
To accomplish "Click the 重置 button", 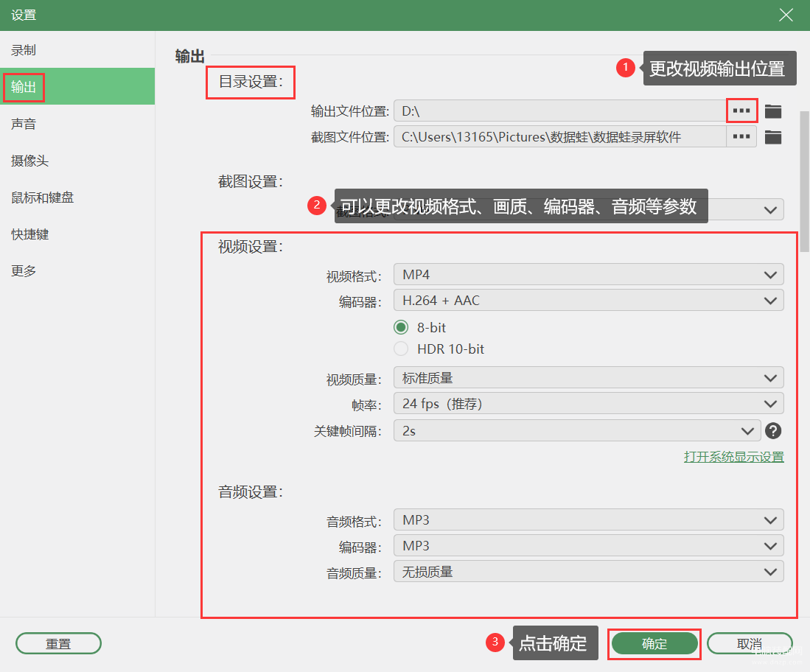I will tap(58, 643).
